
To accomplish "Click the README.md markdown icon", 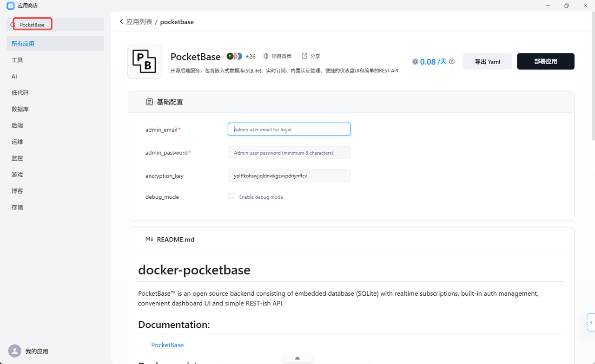I will click(149, 239).
